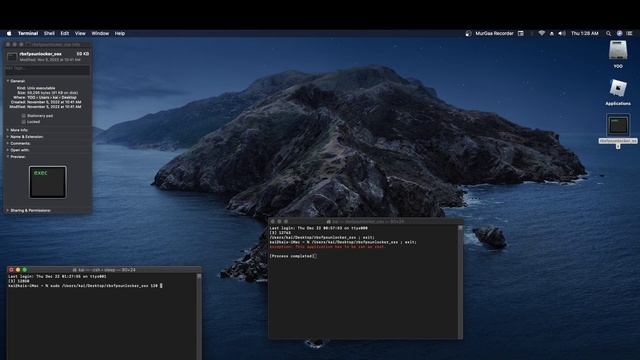
Task: Click the title bar of the Process completed terminal
Action: [x=365, y=221]
